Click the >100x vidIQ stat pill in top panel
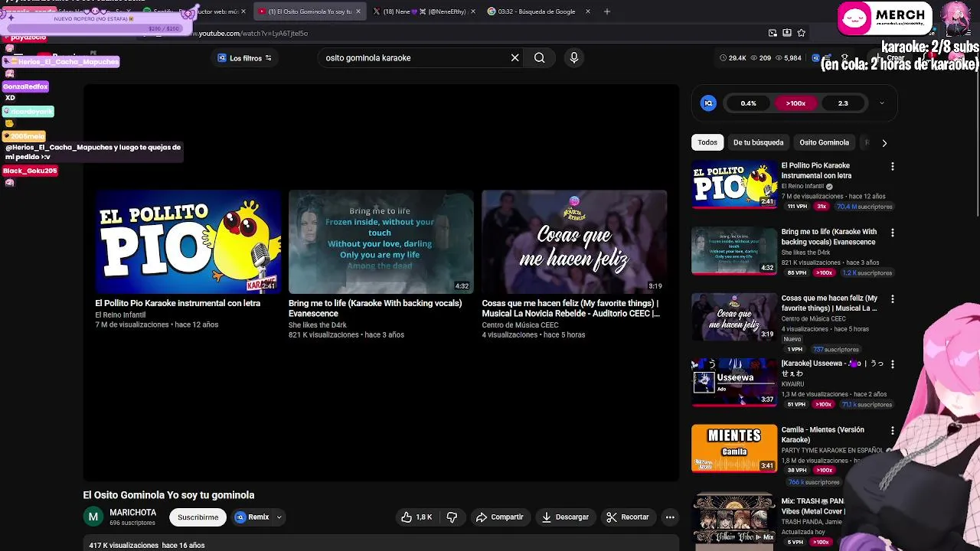Image resolution: width=980 pixels, height=551 pixels. [795, 103]
